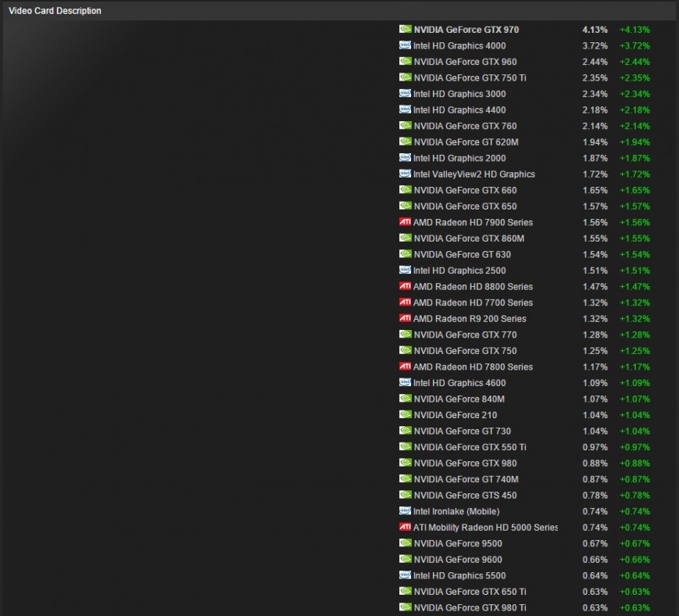Select the NVIDIA GeForce 9600 entry
The width and height of the screenshot is (679, 616).
458,559
